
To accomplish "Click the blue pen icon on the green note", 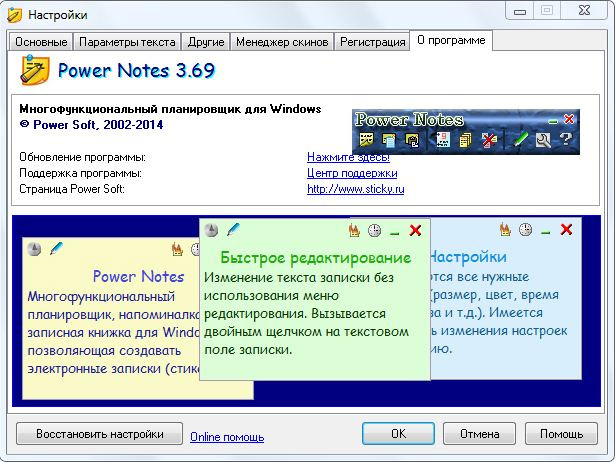I will coord(233,229).
